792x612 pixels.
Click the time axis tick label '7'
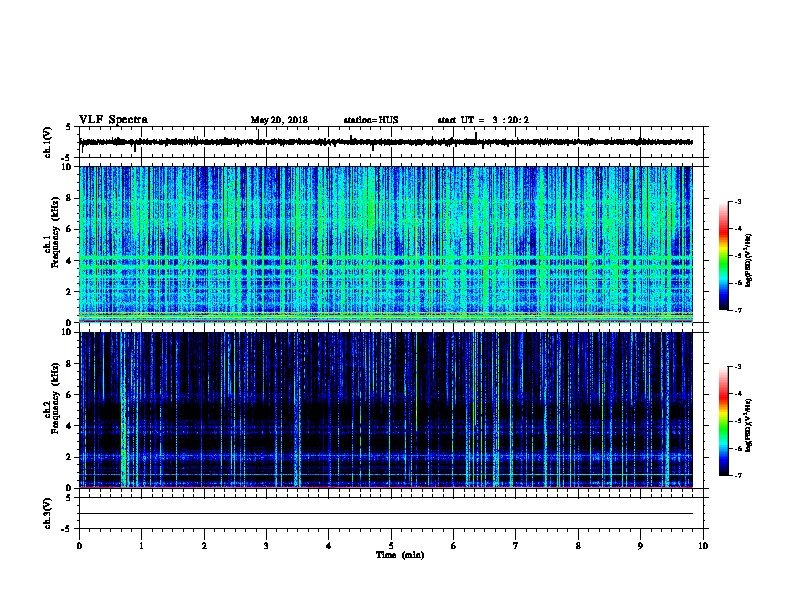(x=516, y=546)
